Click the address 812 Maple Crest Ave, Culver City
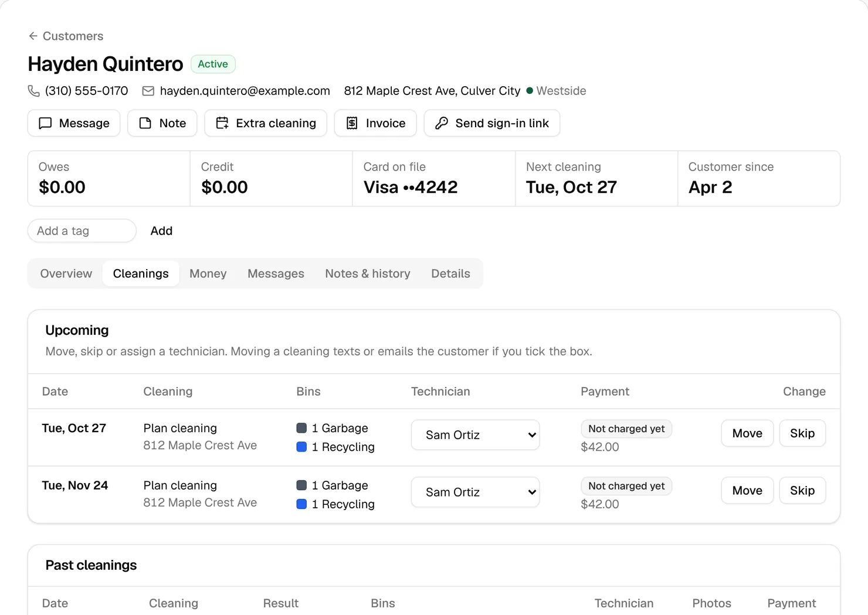 click(432, 91)
